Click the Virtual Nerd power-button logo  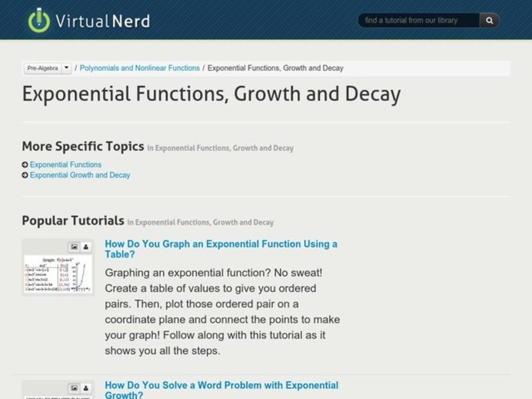39,20
